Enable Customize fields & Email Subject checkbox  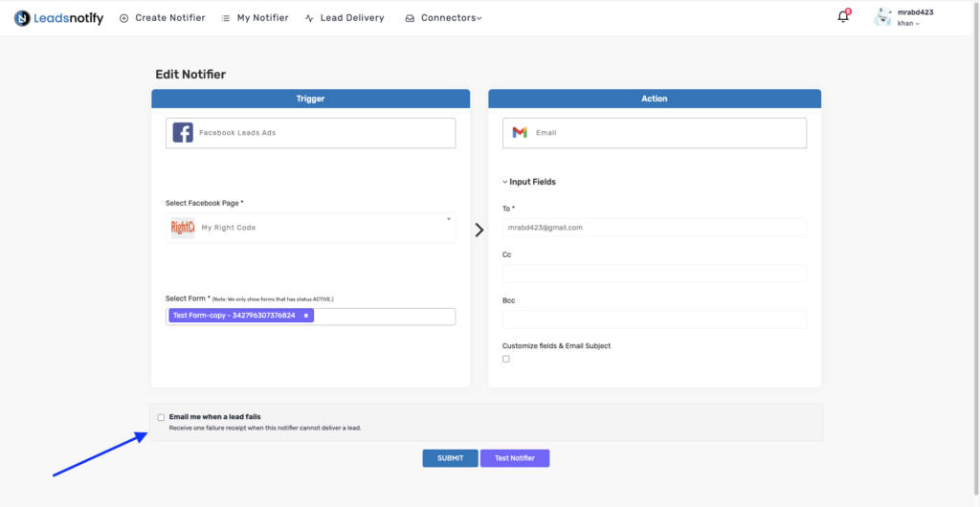click(x=506, y=359)
